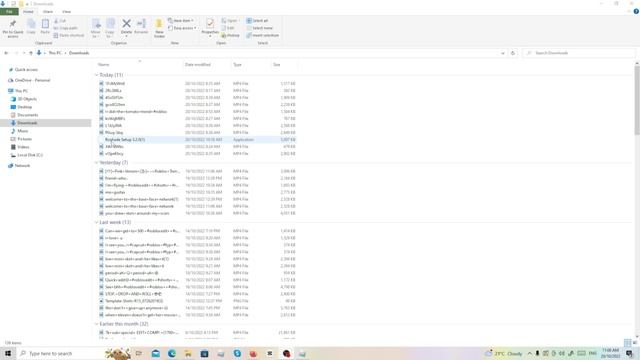Click the Copy ribbon icon

pos(31,24)
